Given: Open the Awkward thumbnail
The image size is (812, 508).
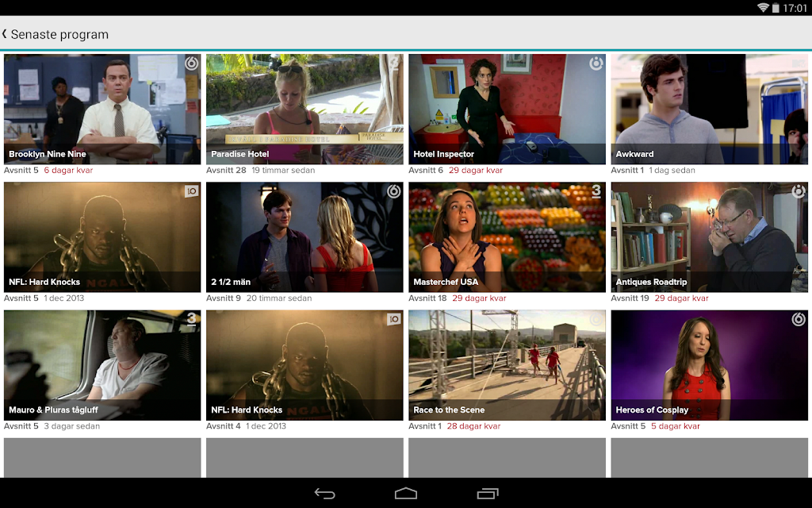Looking at the screenshot, I should click(x=710, y=109).
